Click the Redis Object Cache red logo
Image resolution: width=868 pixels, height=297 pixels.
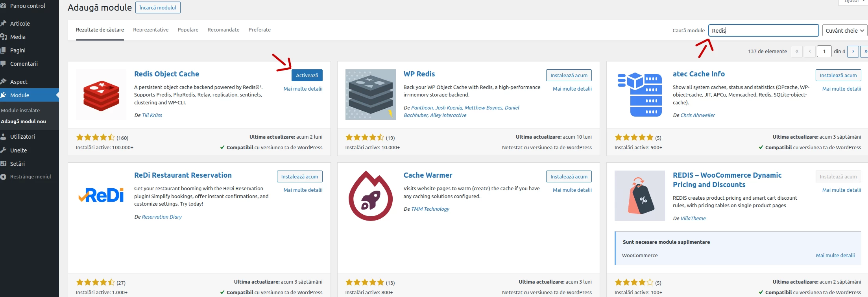click(x=101, y=95)
